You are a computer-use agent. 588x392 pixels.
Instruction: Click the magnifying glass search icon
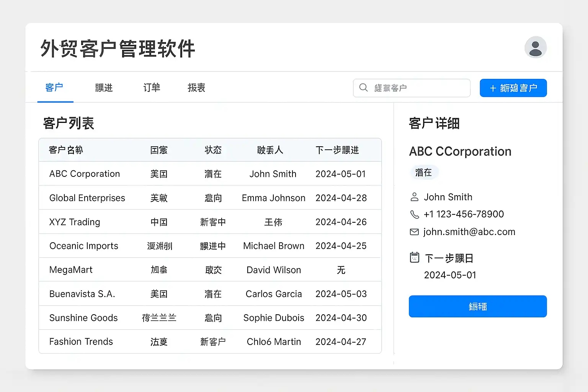[363, 88]
